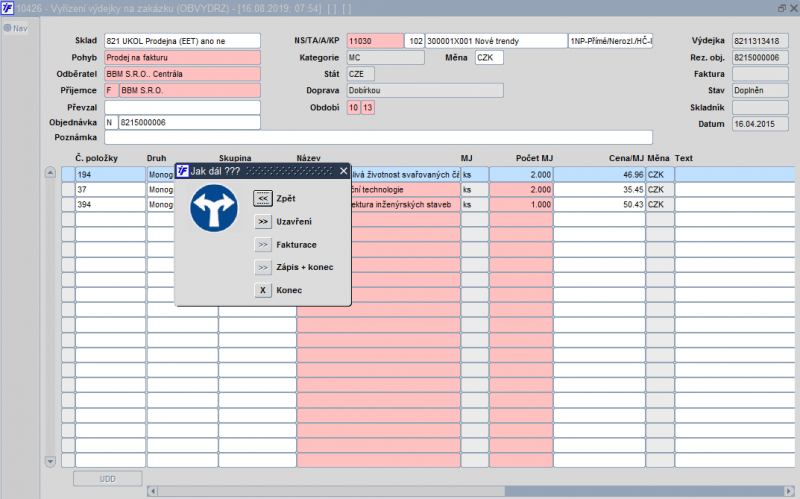The height and width of the screenshot is (499, 800).
Task: Close the Jak dál ??? dialog
Action: pos(344,171)
